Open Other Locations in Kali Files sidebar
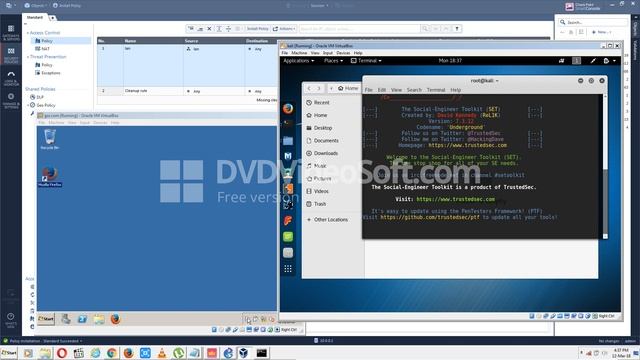640x360 pixels. (x=327, y=220)
